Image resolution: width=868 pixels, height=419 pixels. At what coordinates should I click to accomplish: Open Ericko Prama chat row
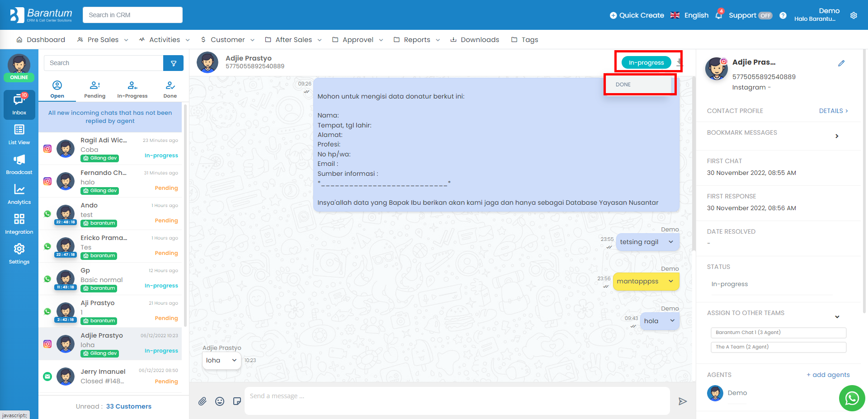click(110, 246)
